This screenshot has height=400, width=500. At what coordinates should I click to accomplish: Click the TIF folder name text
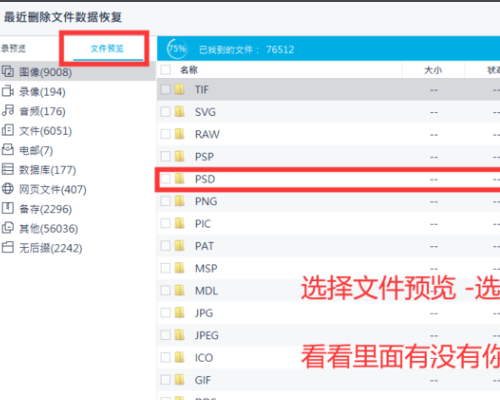click(x=202, y=90)
